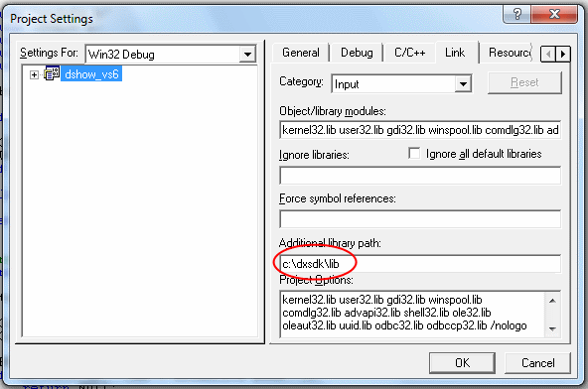Close the Project Settings dialog
The height and width of the screenshot is (389, 588).
tap(554, 15)
